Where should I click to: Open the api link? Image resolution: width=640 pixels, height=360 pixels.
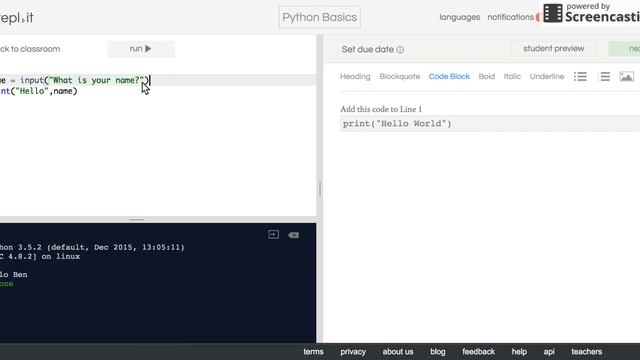click(549, 351)
